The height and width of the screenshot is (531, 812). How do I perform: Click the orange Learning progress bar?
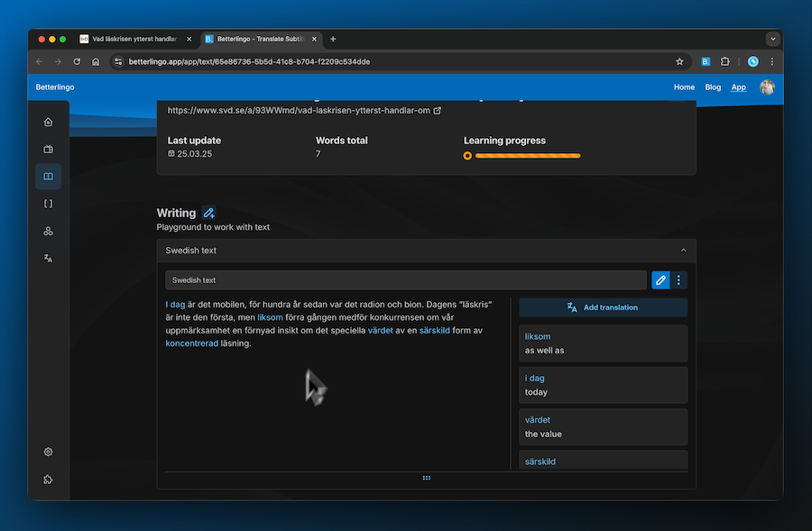pyautogui.click(x=528, y=155)
